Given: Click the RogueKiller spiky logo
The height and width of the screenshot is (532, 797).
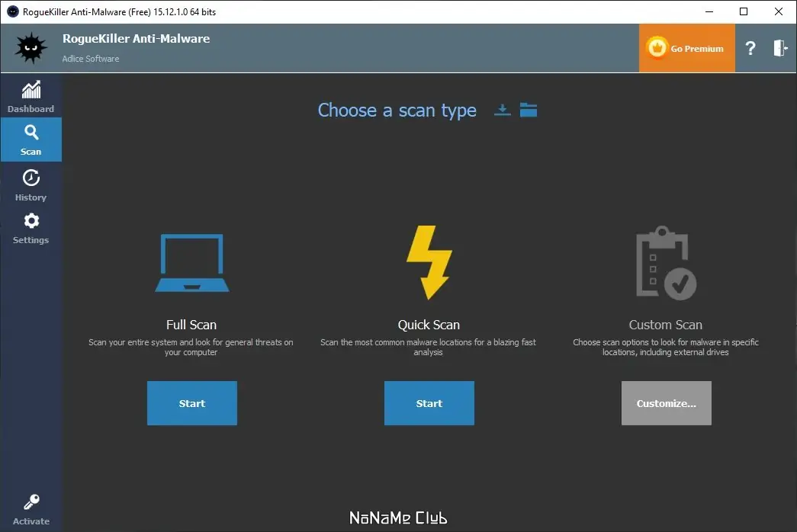Looking at the screenshot, I should tap(31, 48).
